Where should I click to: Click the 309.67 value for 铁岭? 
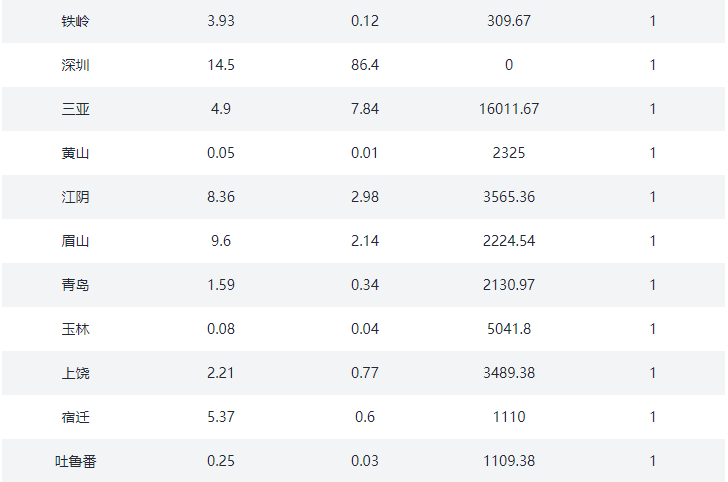point(509,21)
